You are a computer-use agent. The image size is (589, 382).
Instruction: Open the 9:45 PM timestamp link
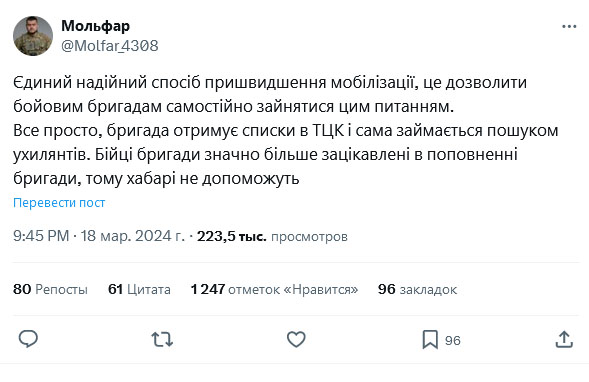coord(41,236)
